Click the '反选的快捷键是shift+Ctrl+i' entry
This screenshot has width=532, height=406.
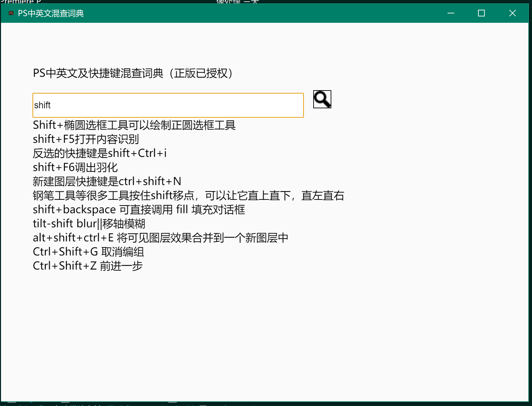99,153
